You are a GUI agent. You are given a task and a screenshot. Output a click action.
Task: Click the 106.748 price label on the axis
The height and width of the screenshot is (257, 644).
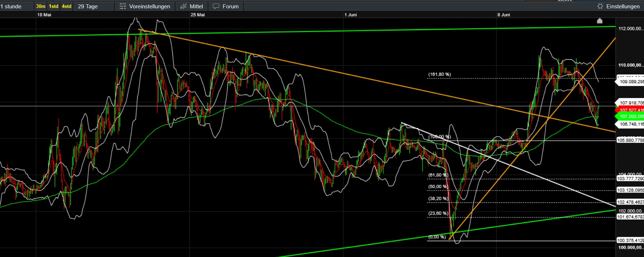coord(630,124)
